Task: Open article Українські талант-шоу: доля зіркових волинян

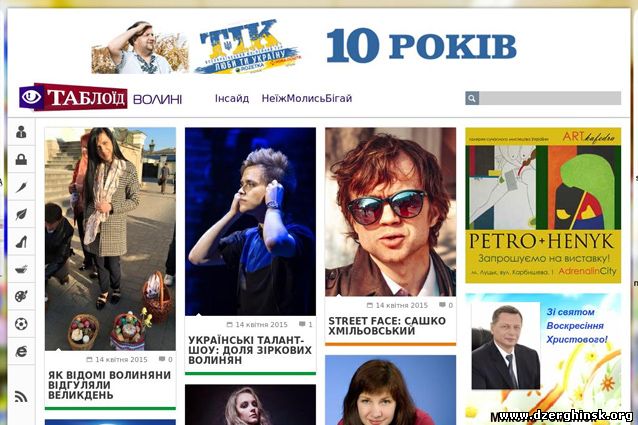Action: point(250,350)
